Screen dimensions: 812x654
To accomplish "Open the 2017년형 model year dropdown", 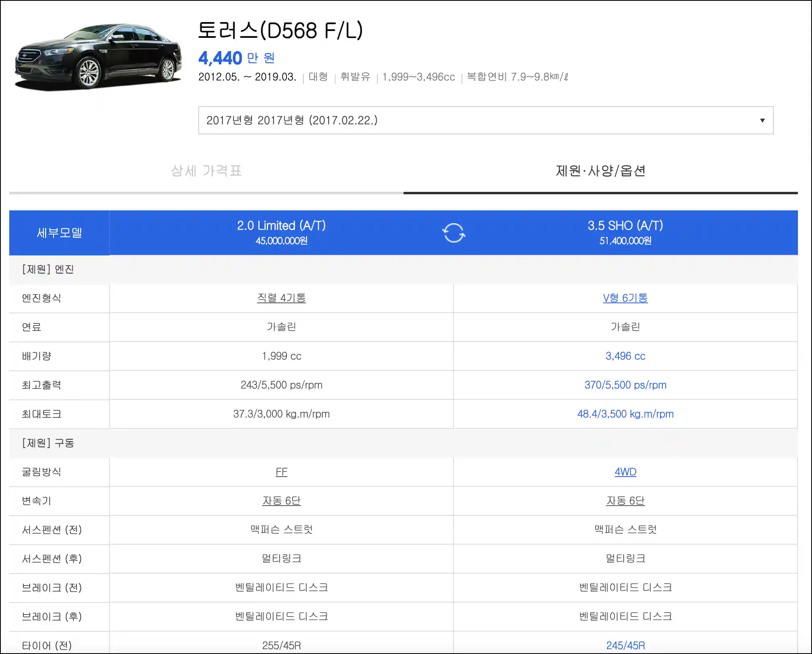I will pos(486,120).
